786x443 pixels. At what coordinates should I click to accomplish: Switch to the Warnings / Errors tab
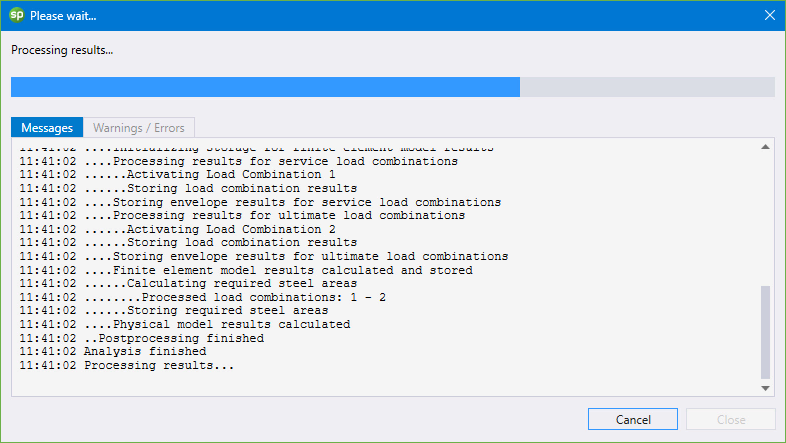click(x=139, y=128)
